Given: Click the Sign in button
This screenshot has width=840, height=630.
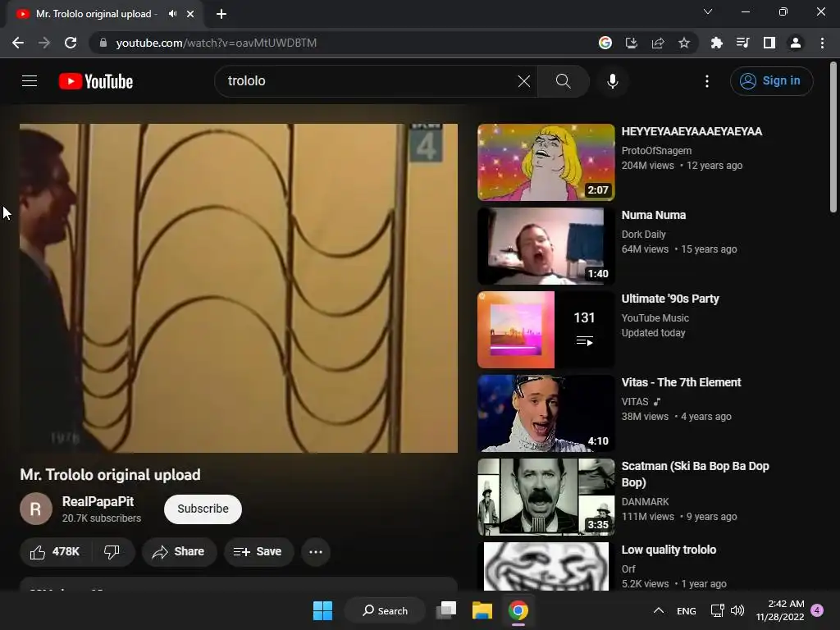Looking at the screenshot, I should [x=771, y=81].
